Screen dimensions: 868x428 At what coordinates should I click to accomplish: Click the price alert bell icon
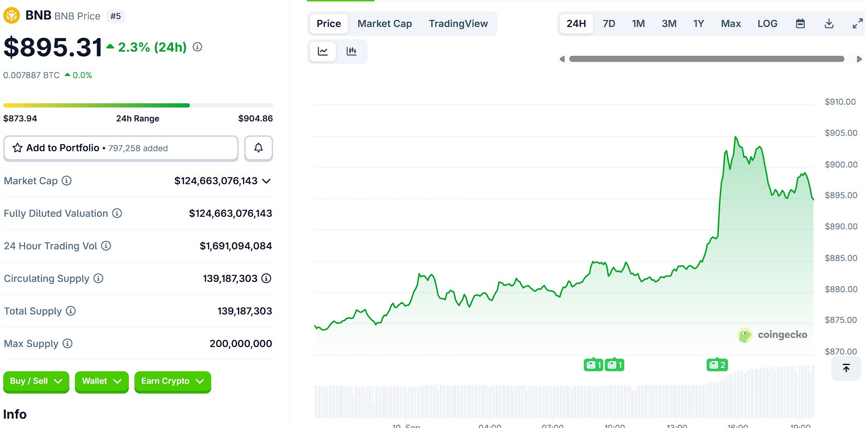(258, 148)
